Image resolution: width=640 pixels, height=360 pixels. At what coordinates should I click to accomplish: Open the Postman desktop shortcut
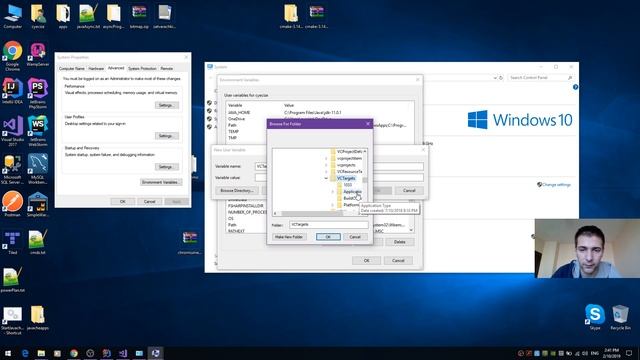tap(13, 204)
